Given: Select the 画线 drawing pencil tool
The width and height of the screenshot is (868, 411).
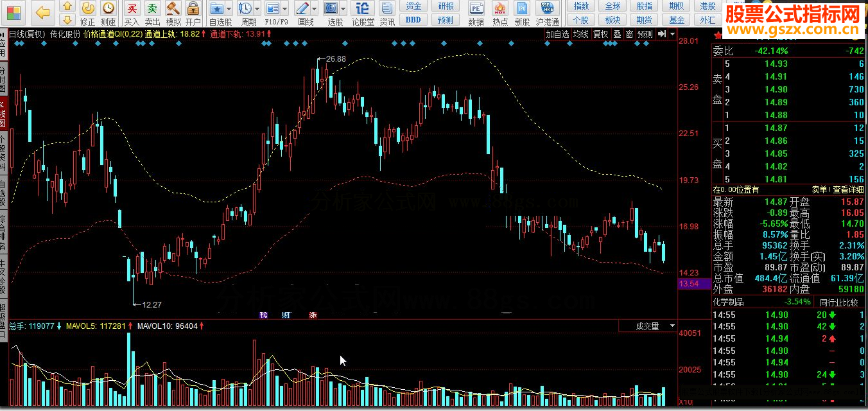Looking at the screenshot, I should tap(302, 8).
